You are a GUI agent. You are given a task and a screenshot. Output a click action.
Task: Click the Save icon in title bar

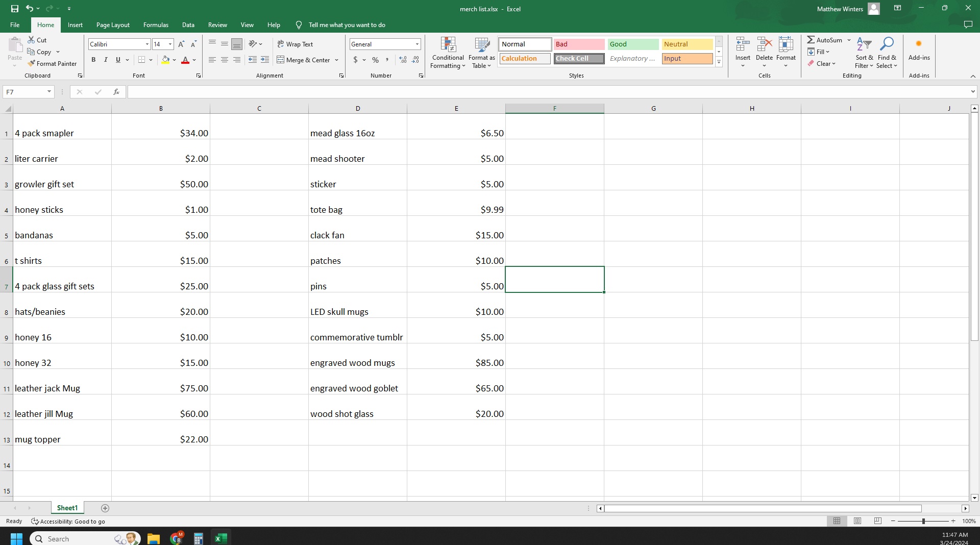(x=15, y=9)
